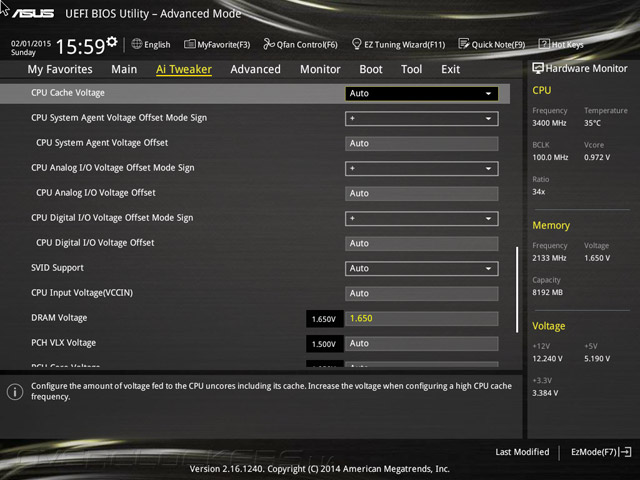Click the Last Modified button
Screen dimensions: 640x480
[x=522, y=452]
